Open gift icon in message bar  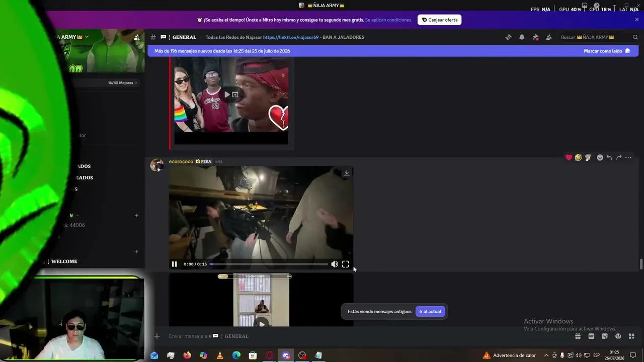coord(578,336)
